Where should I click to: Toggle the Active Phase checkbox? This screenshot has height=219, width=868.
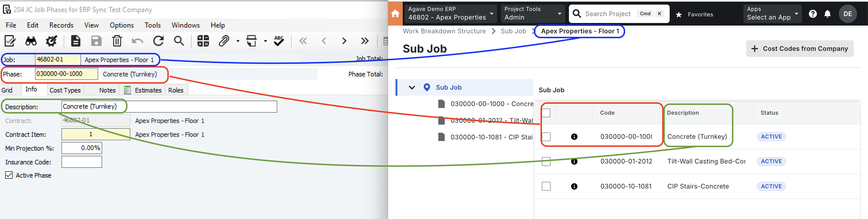click(x=9, y=175)
